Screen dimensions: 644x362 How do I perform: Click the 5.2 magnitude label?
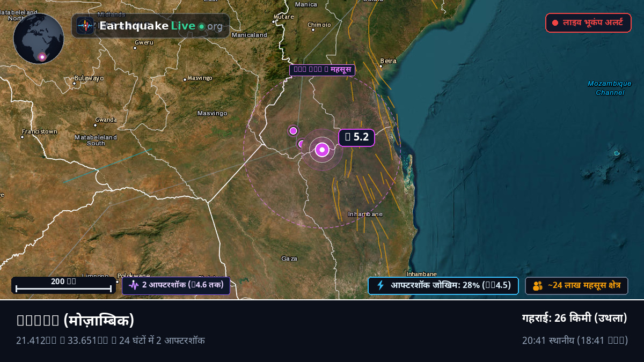[356, 137]
